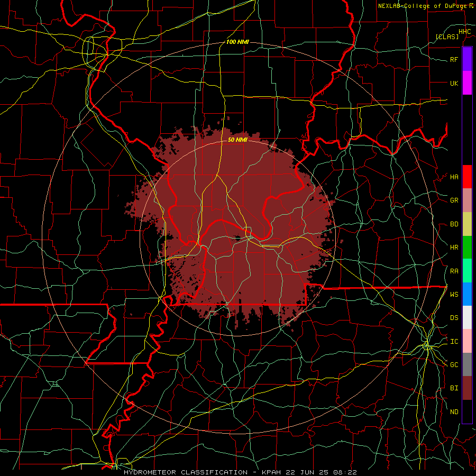Click the HA red legend swatch
Viewport: 476px width, 476px height.
point(467,177)
